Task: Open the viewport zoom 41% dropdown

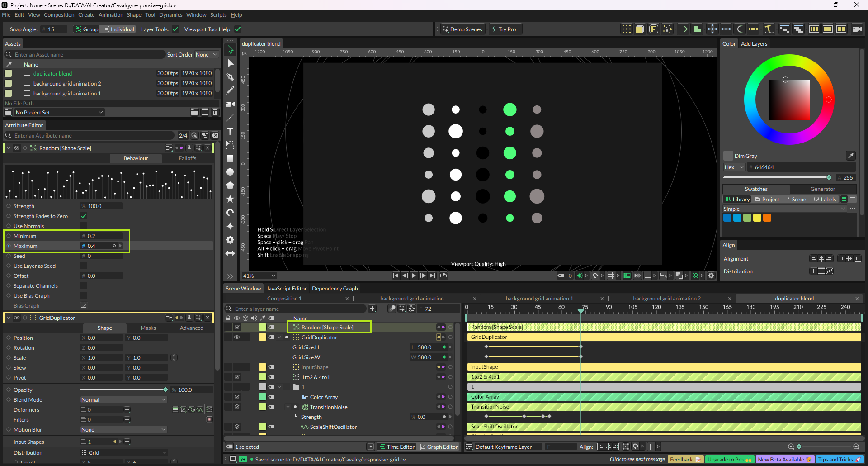Action: 259,276
